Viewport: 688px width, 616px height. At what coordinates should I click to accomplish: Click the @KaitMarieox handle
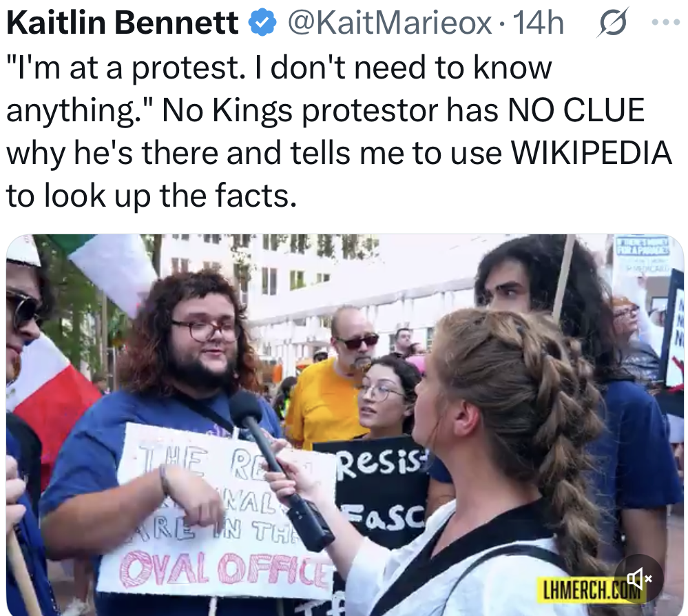point(390,23)
